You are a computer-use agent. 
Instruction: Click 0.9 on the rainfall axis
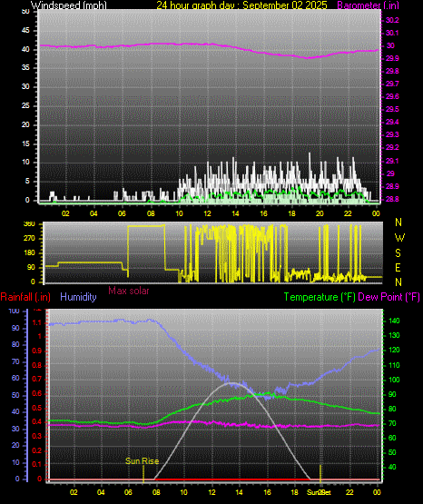(x=37, y=351)
